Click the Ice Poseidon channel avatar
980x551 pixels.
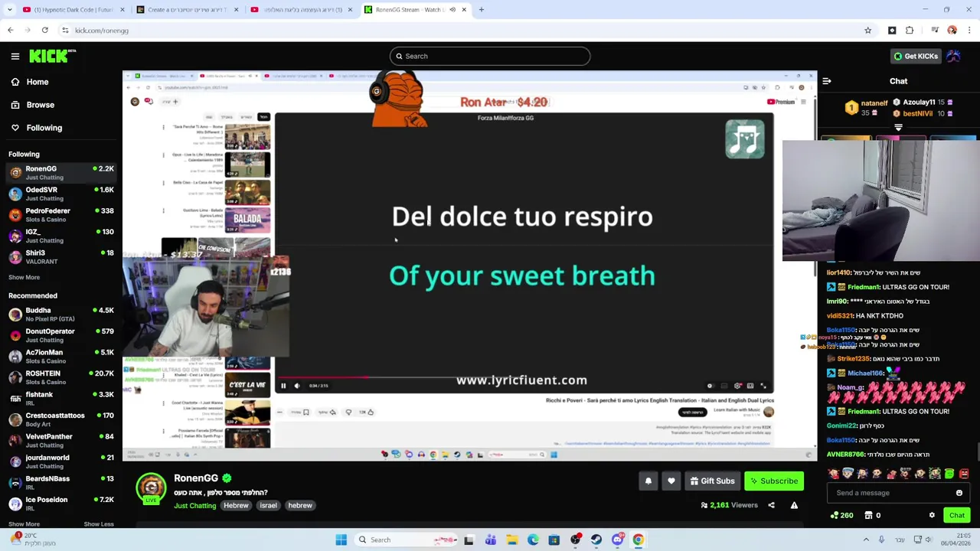pyautogui.click(x=15, y=504)
